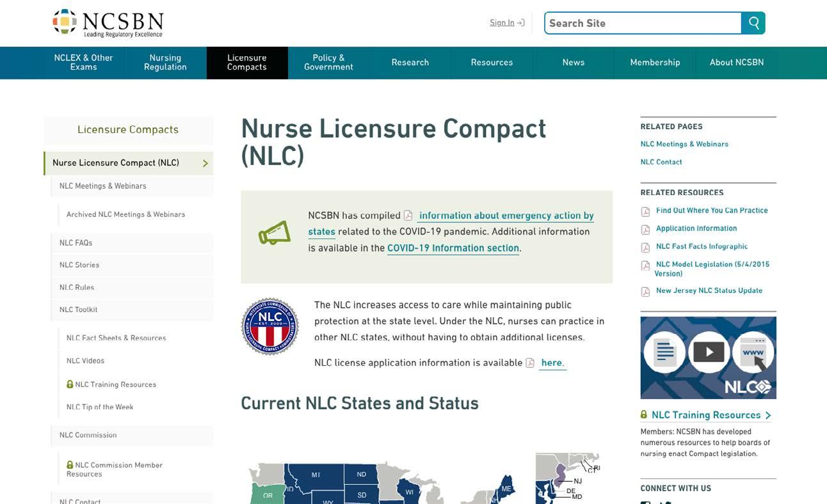Open the Policy & Government menu
The height and width of the screenshot is (504, 827).
pyautogui.click(x=328, y=63)
